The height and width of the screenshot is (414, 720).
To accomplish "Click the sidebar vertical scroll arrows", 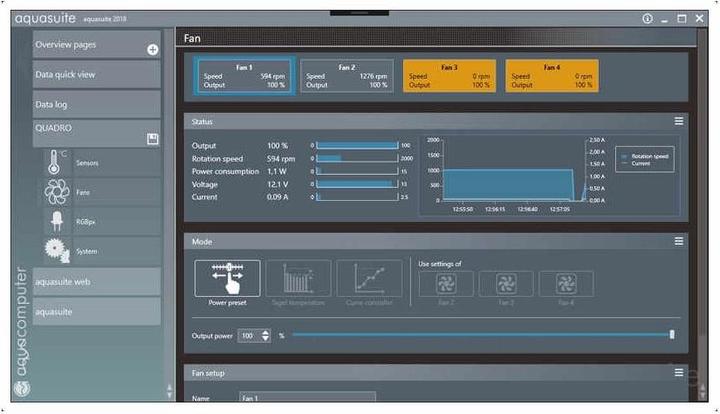I will click(x=169, y=391).
